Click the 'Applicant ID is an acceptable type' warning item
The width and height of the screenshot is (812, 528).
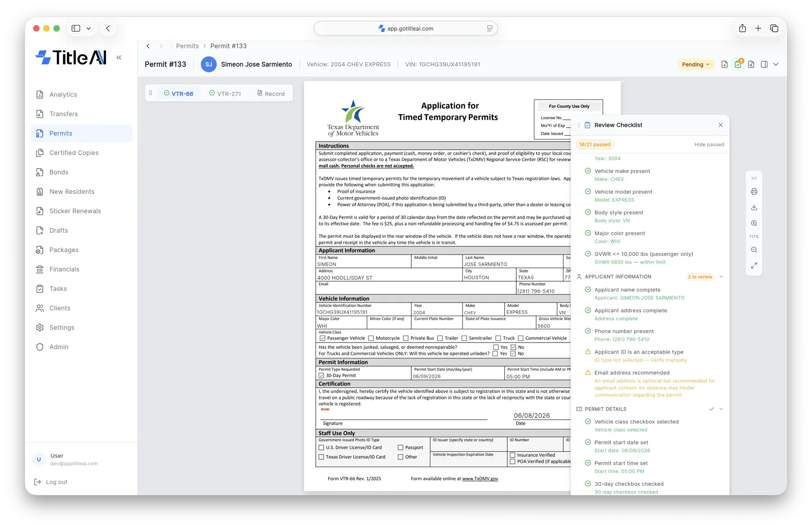[x=652, y=356]
